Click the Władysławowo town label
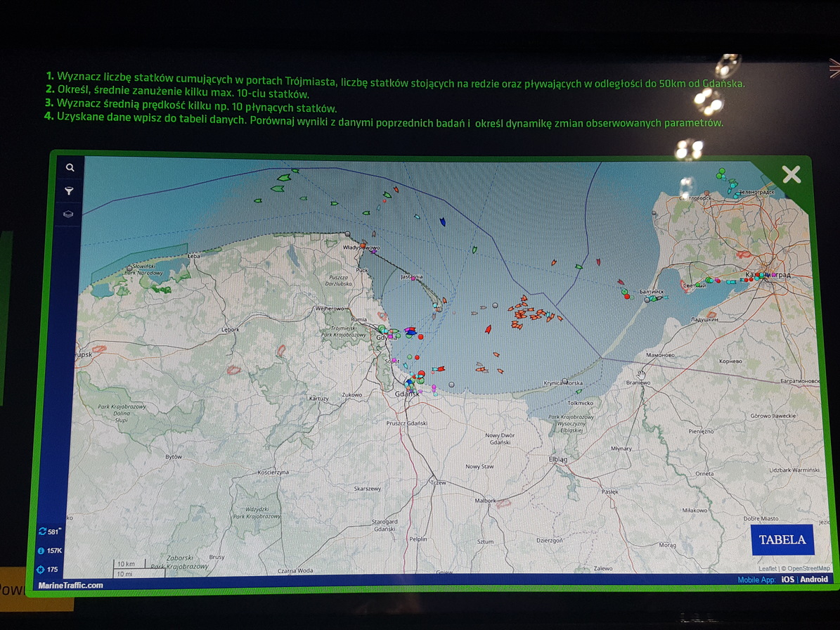This screenshot has width=840, height=630. point(361,247)
